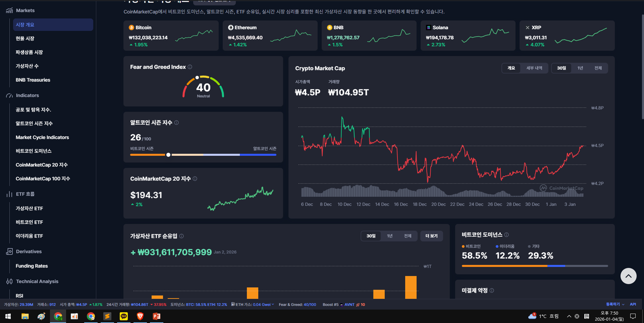Image resolution: width=644 pixels, height=323 pixels.
Task: Click the Indicators gauge icon in sidebar
Action: (x=9, y=95)
